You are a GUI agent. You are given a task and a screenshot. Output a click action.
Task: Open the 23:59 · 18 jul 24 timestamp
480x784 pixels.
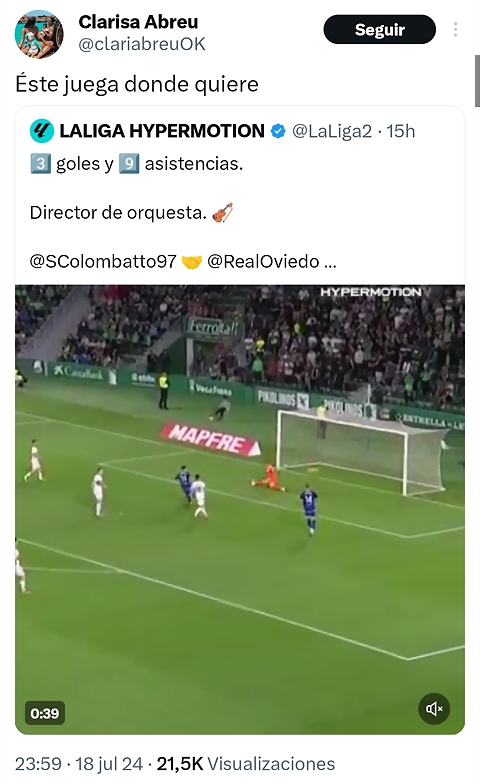click(x=79, y=764)
